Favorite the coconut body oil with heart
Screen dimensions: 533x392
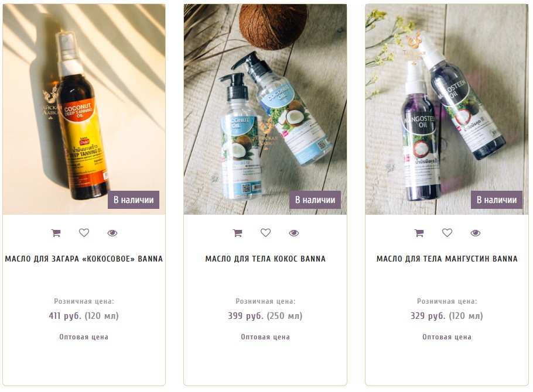(x=265, y=233)
